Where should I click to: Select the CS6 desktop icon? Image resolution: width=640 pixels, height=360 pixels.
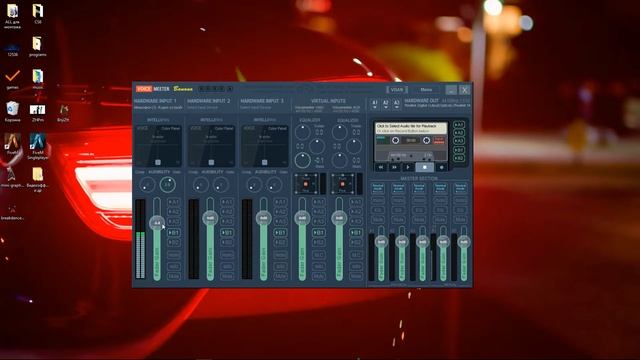click(38, 14)
